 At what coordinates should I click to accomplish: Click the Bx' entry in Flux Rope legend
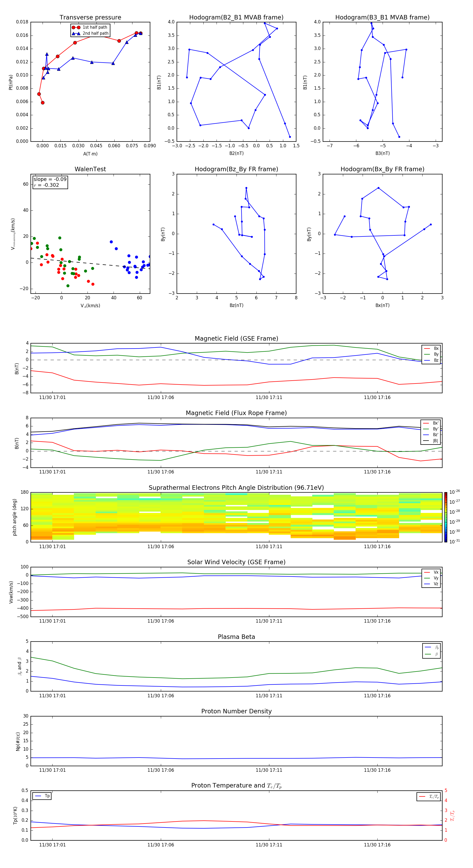(x=431, y=423)
